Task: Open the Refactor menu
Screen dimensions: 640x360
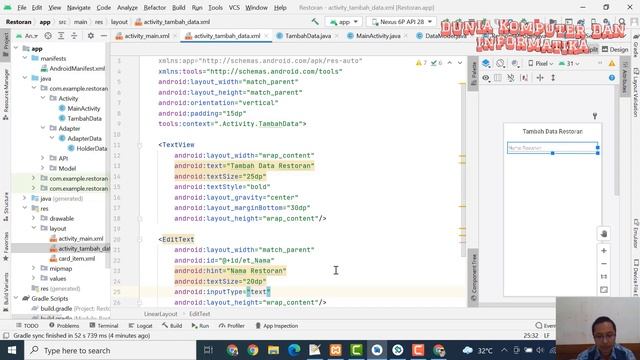Action: (x=155, y=8)
